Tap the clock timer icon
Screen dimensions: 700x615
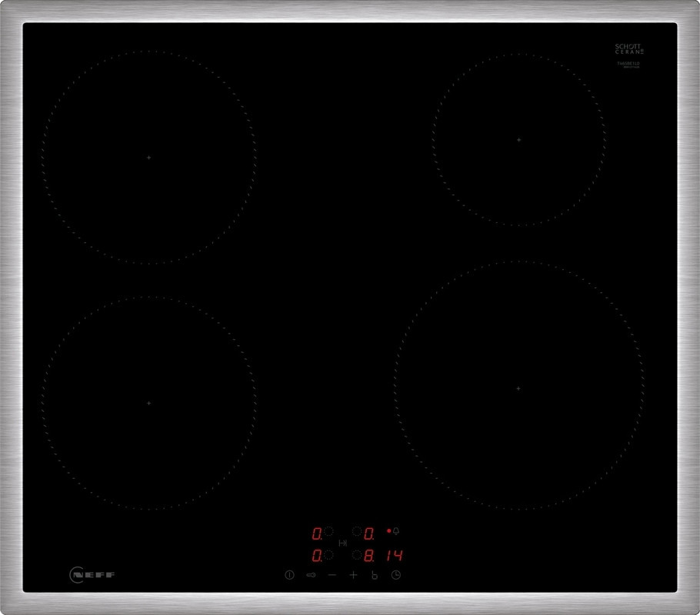[x=395, y=575]
